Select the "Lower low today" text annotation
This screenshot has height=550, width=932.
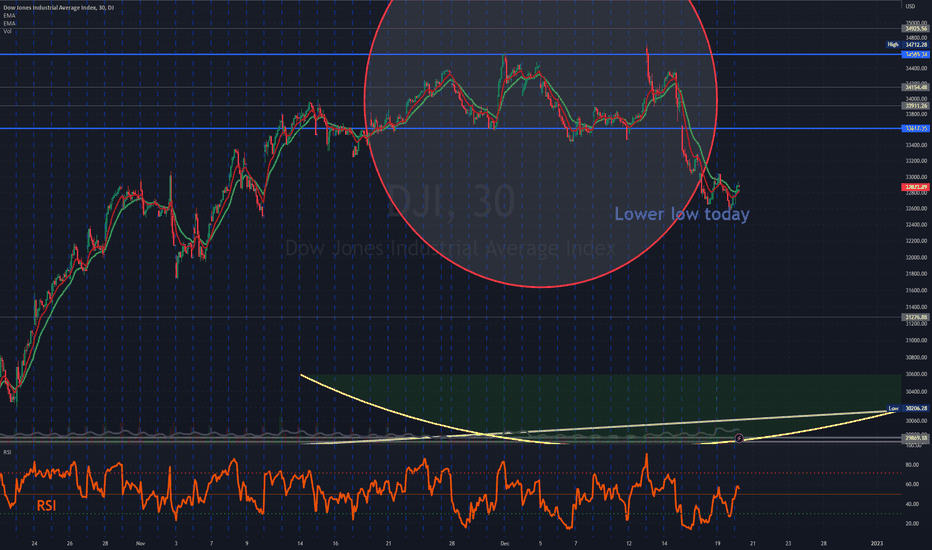682,214
